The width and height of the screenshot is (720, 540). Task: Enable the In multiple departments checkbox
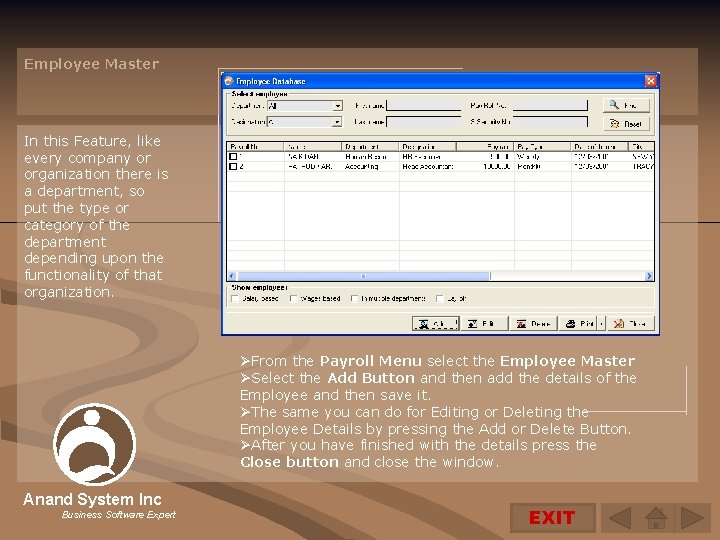click(354, 298)
